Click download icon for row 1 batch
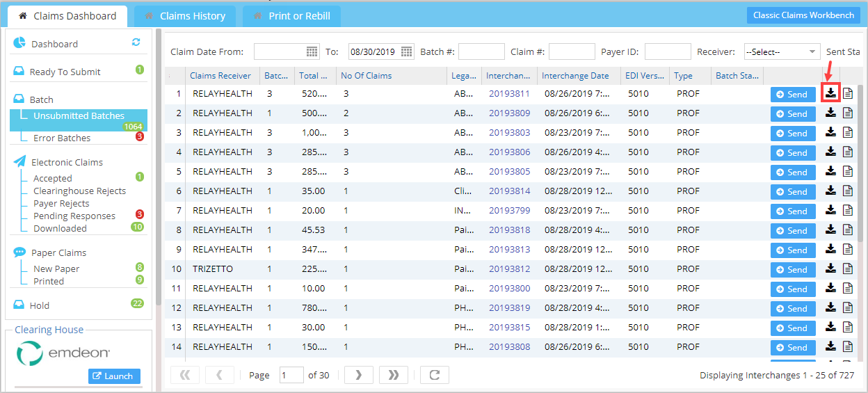Screen dimensions: 868x393 coord(831,93)
